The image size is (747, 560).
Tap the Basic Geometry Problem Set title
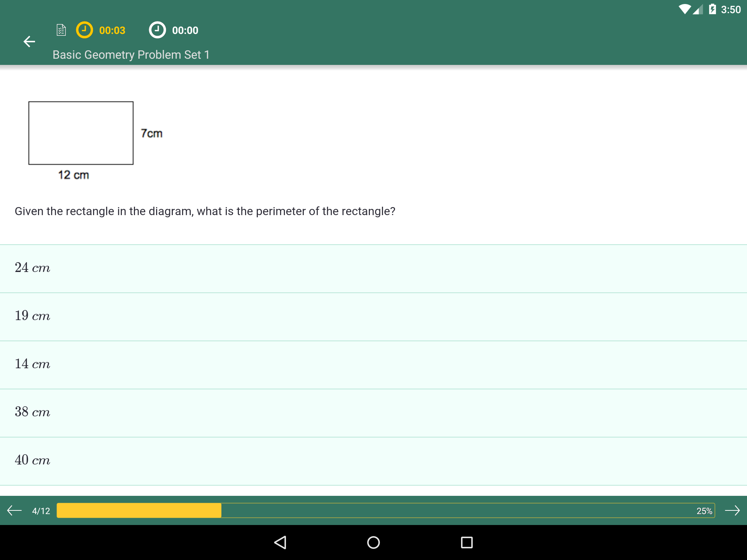coord(131,55)
